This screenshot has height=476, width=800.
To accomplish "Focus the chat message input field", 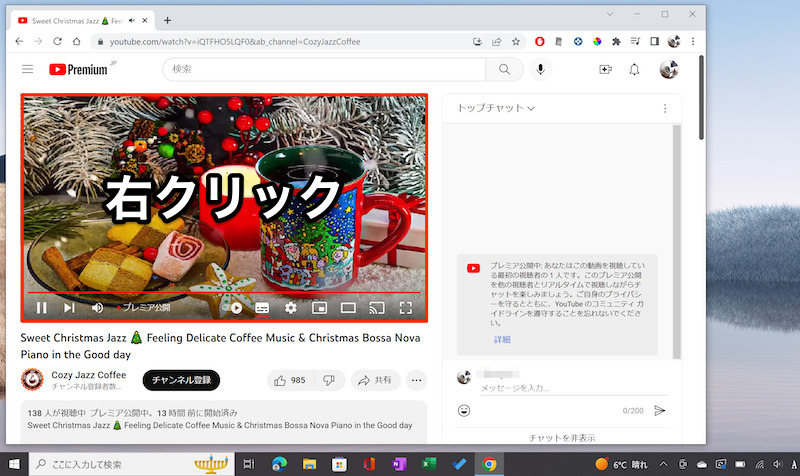I will [560, 388].
